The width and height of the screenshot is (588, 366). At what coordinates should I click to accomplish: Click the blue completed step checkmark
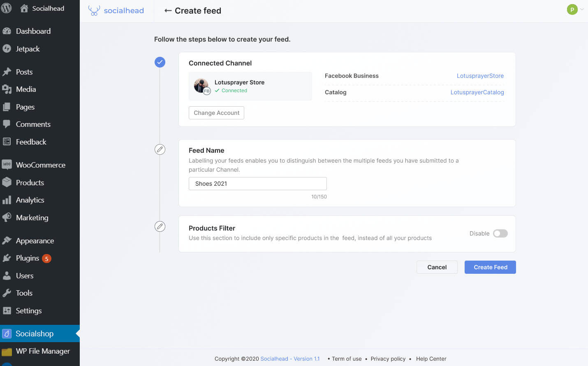tap(160, 62)
